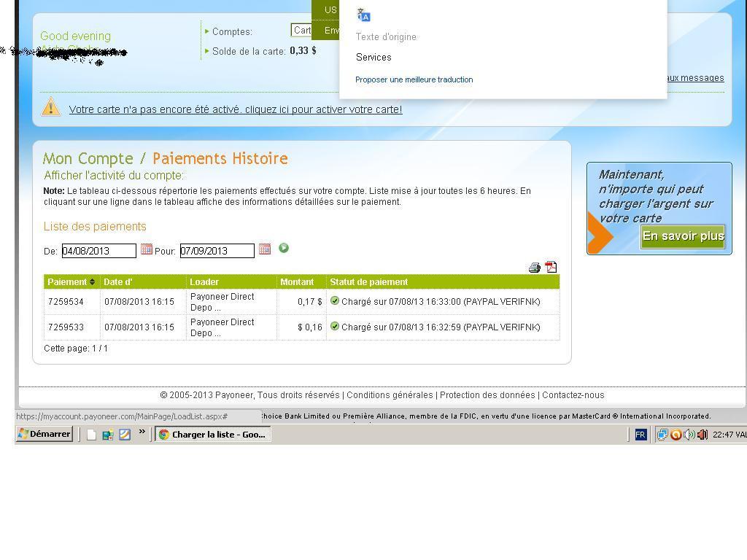Click the Afficher l'activité du compte subtitle

[x=113, y=175]
